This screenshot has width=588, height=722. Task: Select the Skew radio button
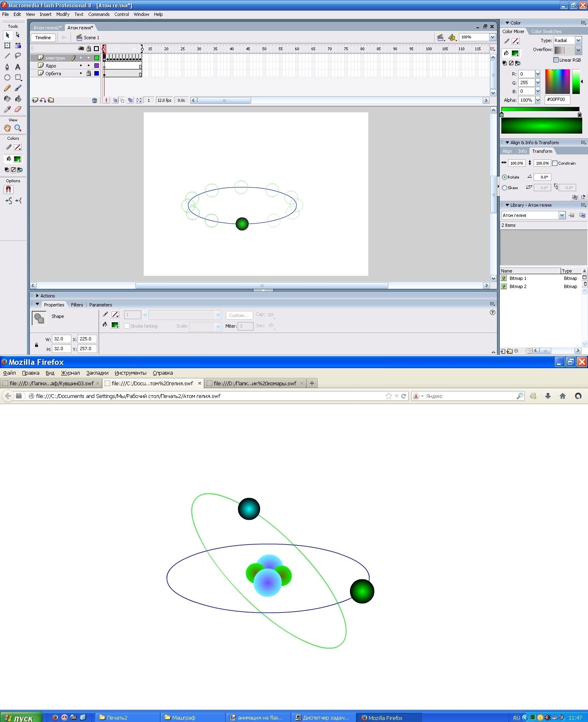pos(505,188)
